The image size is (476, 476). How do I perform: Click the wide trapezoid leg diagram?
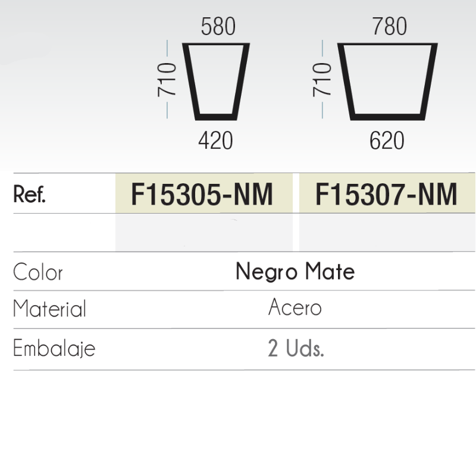click(387, 80)
